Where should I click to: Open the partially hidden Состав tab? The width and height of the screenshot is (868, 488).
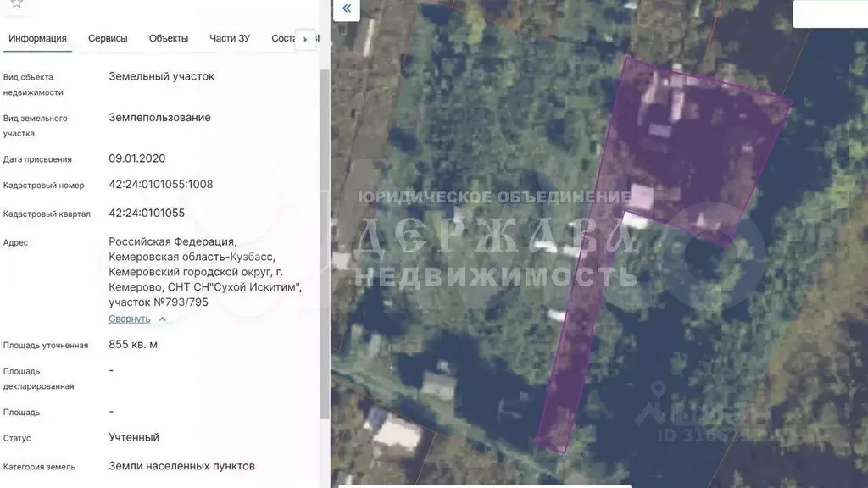pos(283,38)
